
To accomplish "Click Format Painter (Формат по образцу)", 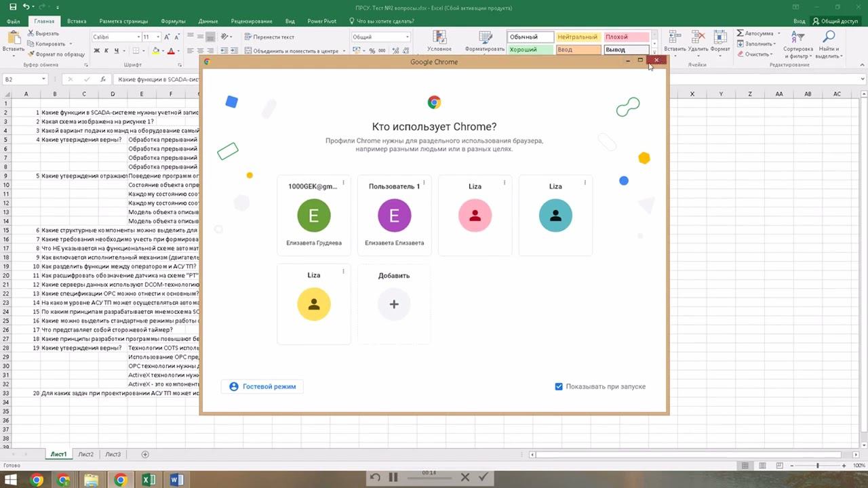I will (56, 54).
